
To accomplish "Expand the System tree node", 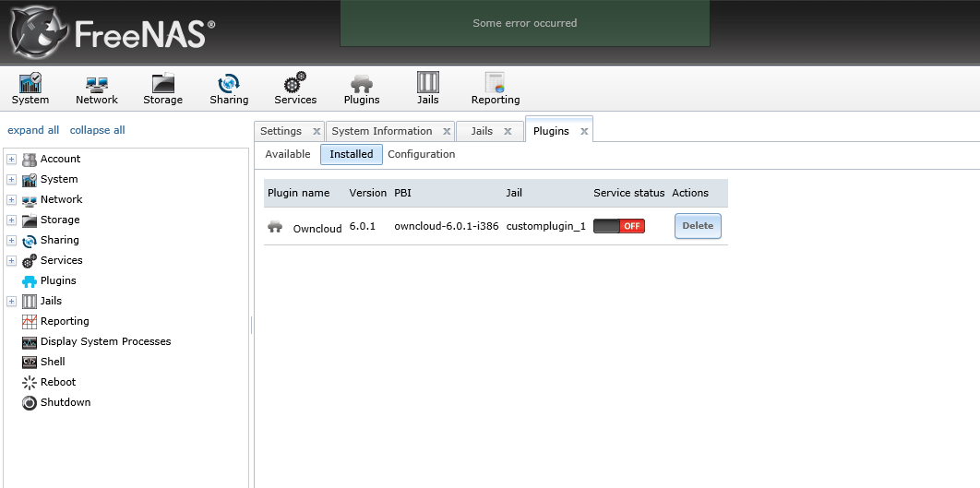I will (11, 180).
